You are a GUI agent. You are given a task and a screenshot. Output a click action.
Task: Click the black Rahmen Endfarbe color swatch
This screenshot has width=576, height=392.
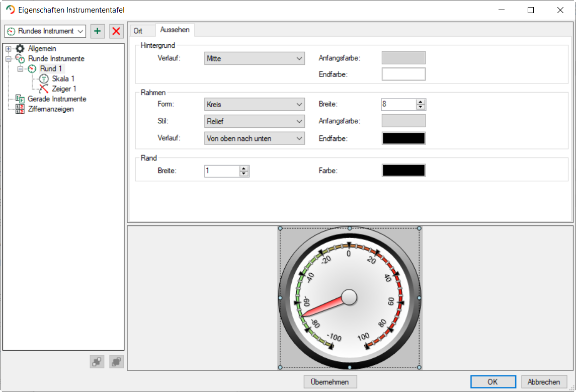(403, 138)
